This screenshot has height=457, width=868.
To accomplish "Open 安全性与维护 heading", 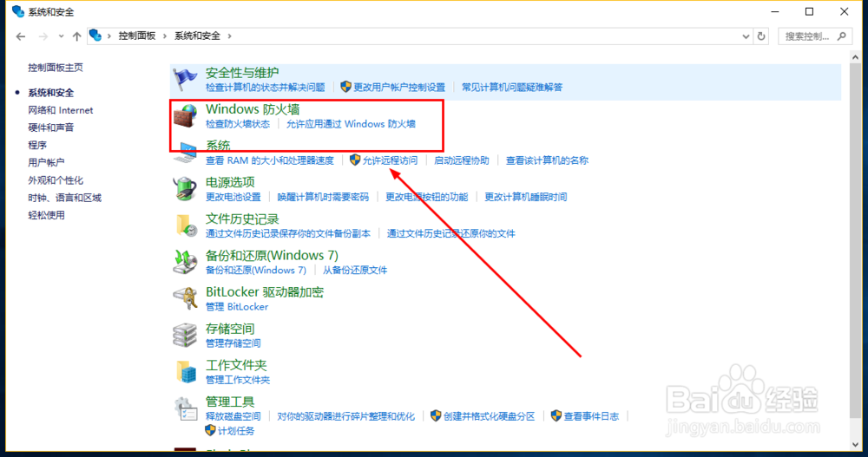I will (x=242, y=73).
